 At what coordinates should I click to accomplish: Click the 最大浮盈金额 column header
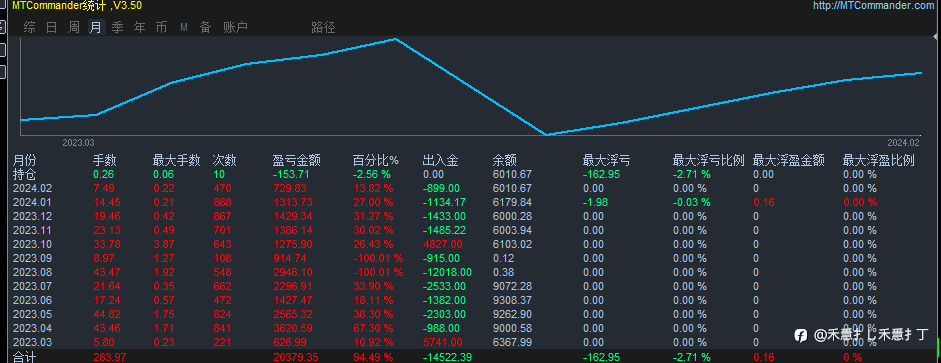point(789,160)
